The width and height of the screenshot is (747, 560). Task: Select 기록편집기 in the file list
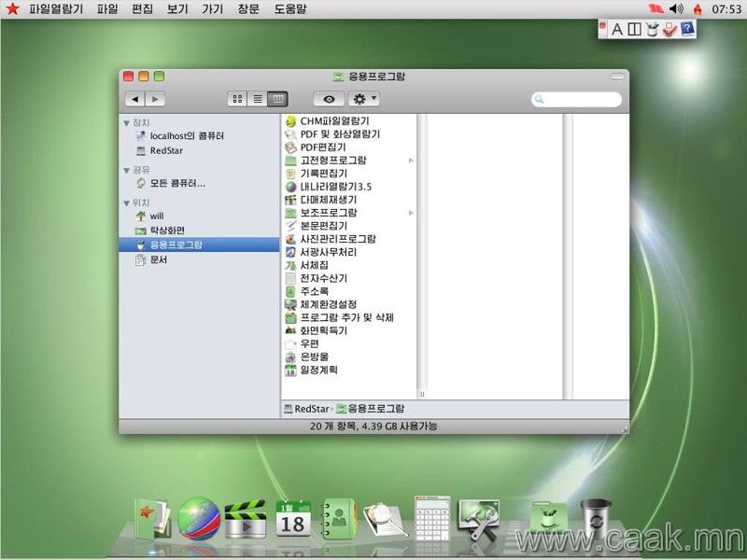[317, 174]
